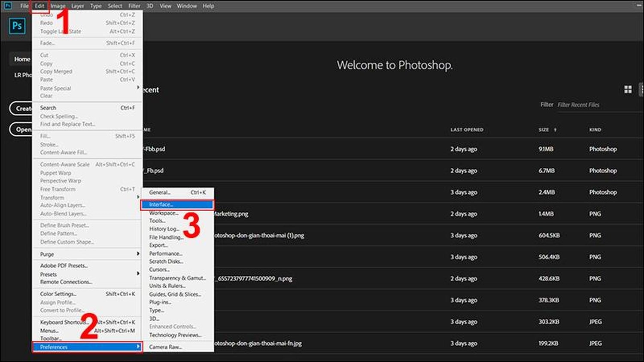This screenshot has height=362, width=644.
Task: Open the Layer menu
Action: click(x=78, y=6)
